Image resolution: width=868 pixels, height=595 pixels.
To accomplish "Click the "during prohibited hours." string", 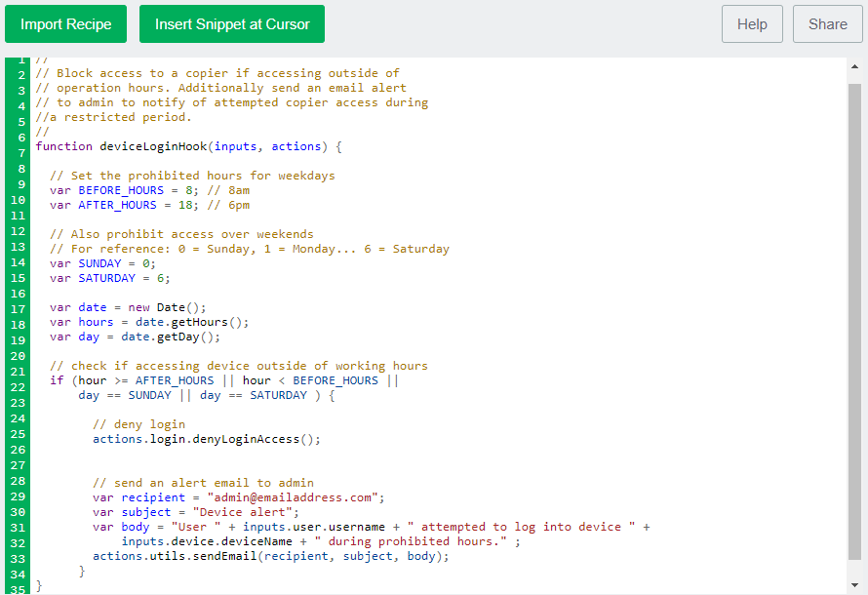I will 411,541.
